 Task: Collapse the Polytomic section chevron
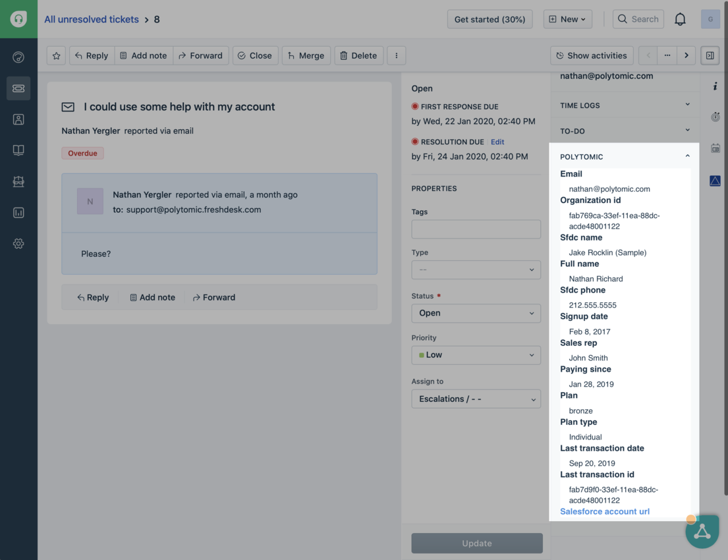[687, 154]
